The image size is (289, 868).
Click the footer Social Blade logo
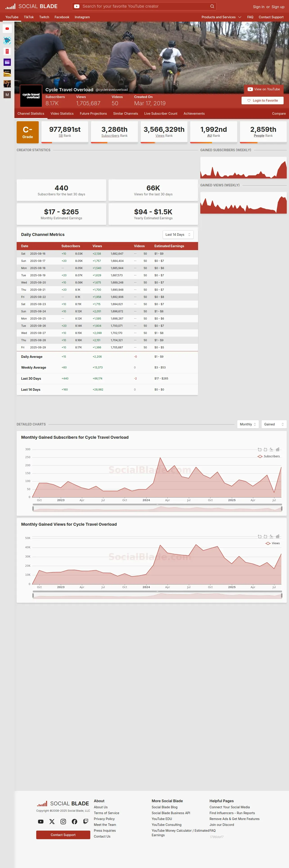pos(63,803)
